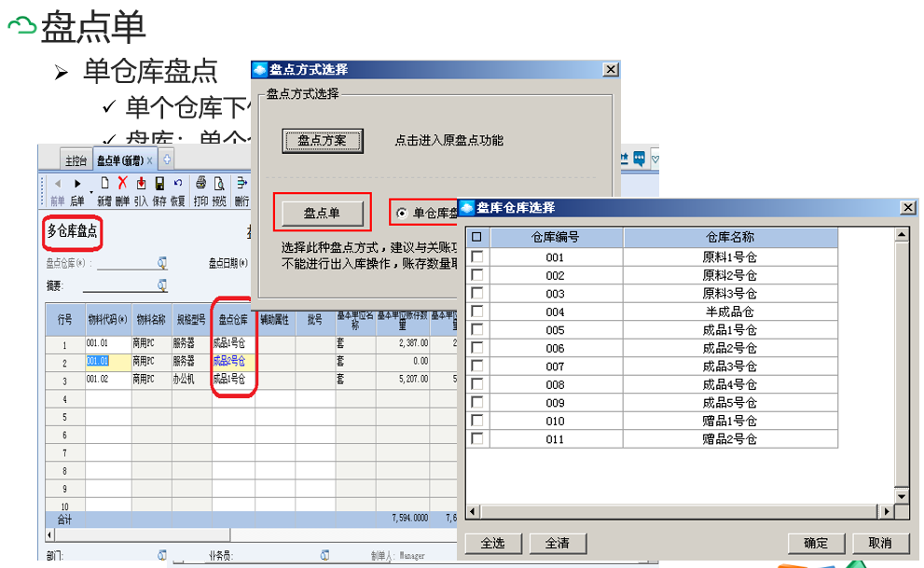The width and height of the screenshot is (924, 568).
Task: Check the 001 原料1号仓 warehouse checkbox
Action: [x=476, y=256]
